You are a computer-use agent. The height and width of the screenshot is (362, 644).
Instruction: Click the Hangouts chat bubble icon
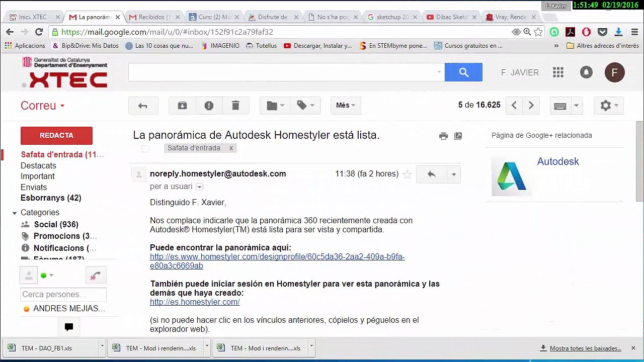(x=69, y=327)
